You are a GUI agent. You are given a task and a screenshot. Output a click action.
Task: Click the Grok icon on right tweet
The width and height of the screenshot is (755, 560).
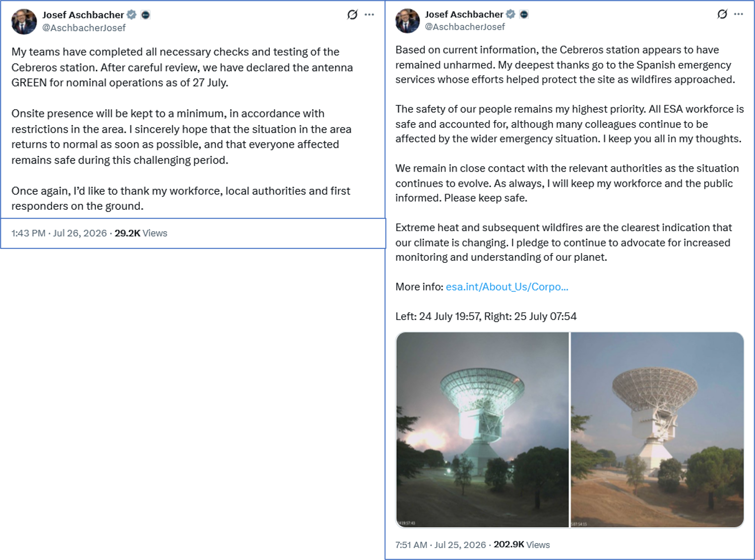tap(722, 14)
